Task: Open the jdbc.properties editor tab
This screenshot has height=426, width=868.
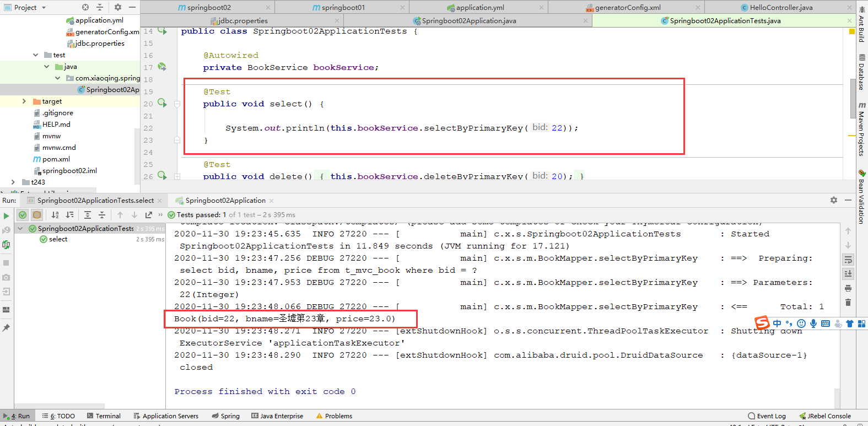Action: [239, 20]
